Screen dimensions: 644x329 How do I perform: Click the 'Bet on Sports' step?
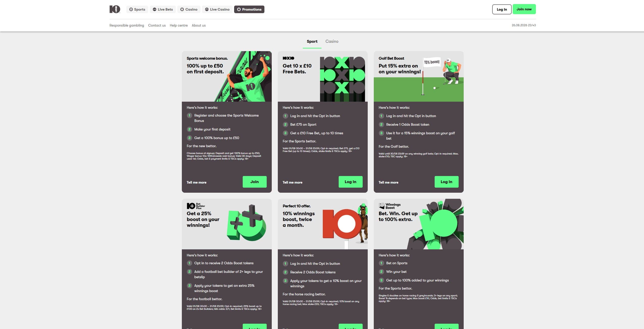(x=397, y=263)
